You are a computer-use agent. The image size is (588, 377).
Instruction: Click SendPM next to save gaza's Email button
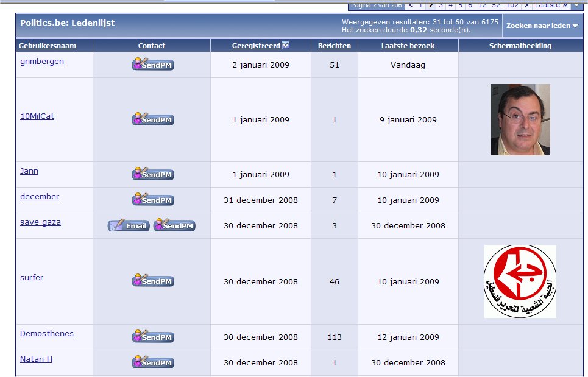(x=174, y=226)
